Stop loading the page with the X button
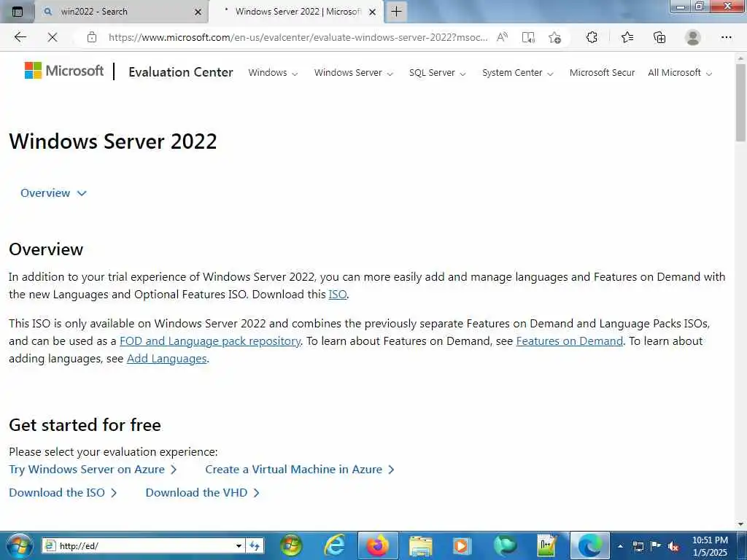This screenshot has width=747, height=560. [x=53, y=37]
